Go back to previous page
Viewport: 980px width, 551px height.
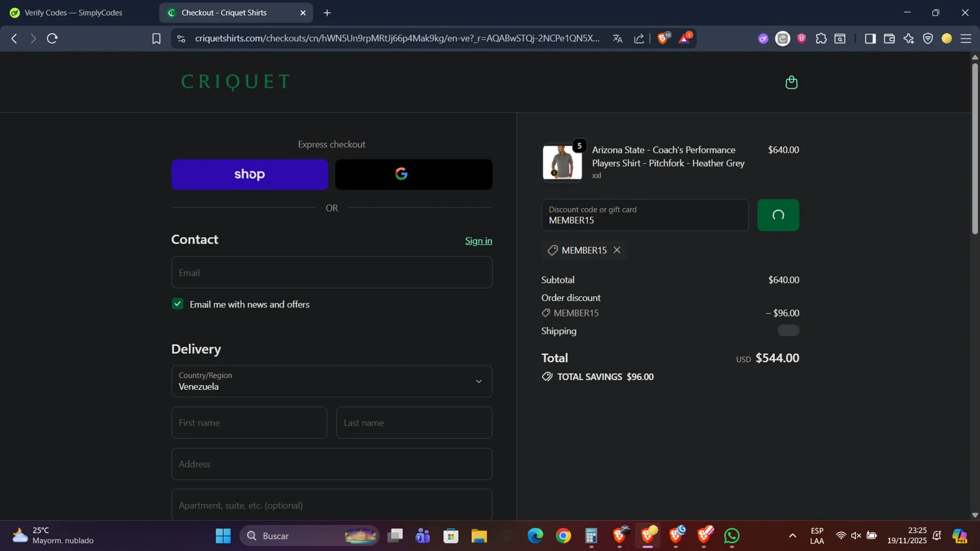14,39
